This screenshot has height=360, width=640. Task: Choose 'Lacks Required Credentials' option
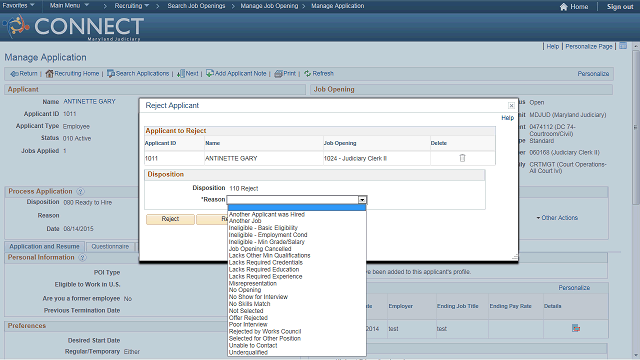coord(266,262)
